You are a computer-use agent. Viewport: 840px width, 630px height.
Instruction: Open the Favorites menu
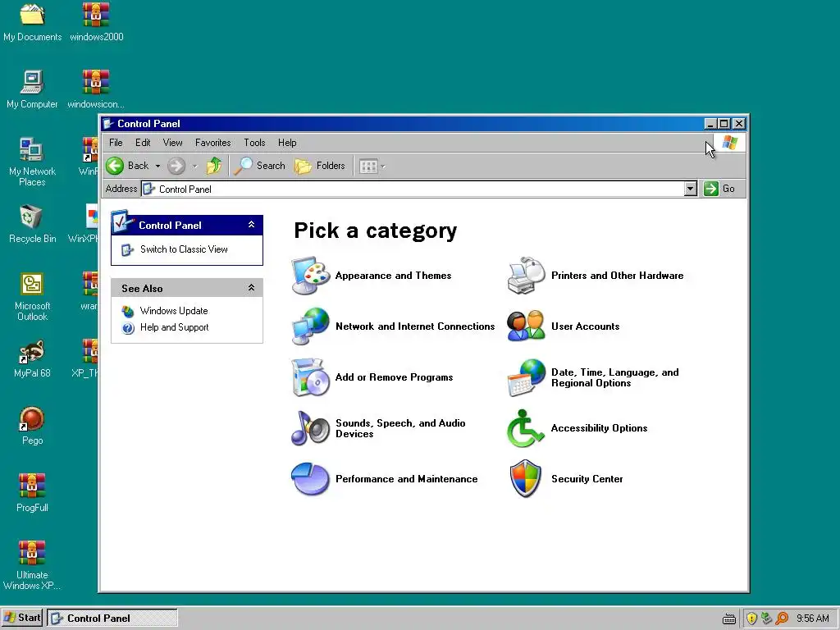click(212, 143)
